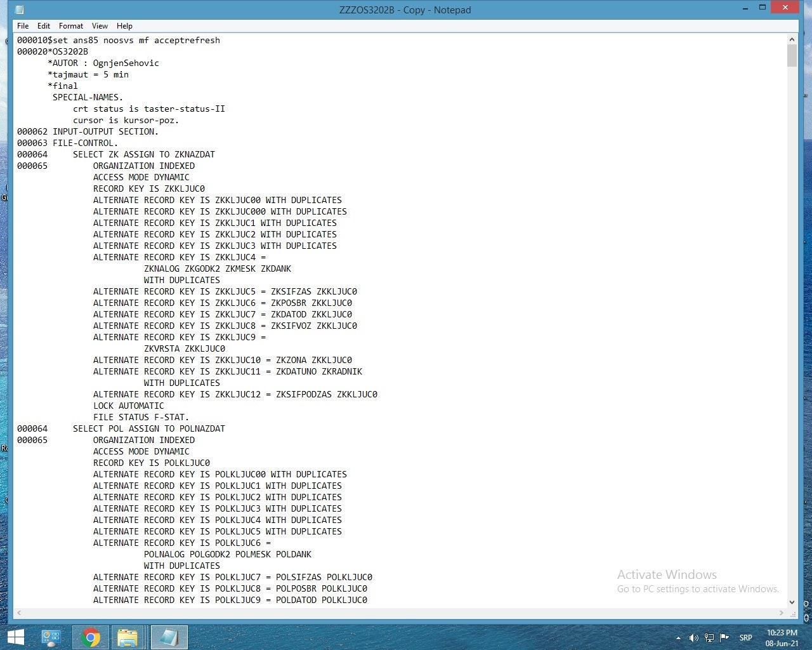Open the network status tray icon
This screenshot has width=812, height=650.
(x=710, y=638)
